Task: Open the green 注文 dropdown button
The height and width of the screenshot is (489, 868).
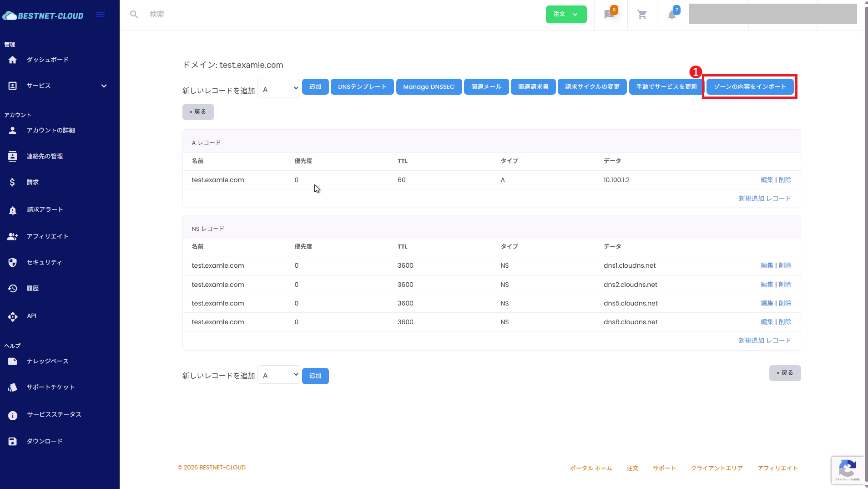Action: coord(566,14)
